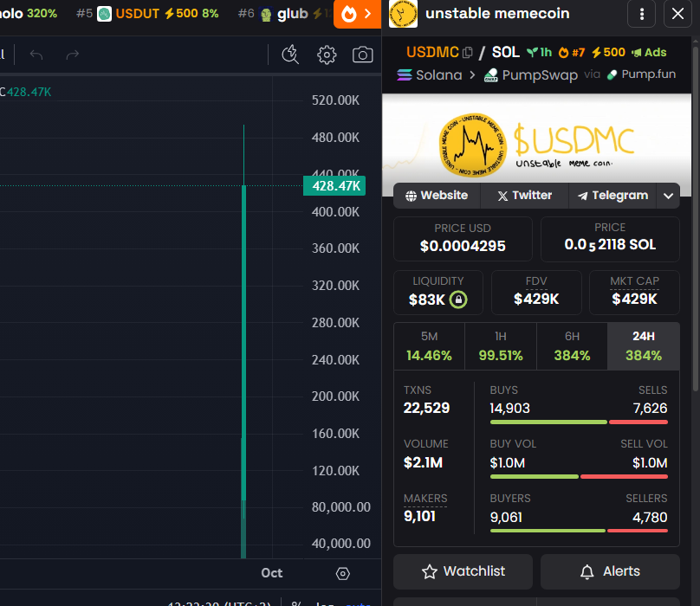700x606 pixels.
Task: Click the buys versus sells ratio bar
Action: (x=579, y=422)
